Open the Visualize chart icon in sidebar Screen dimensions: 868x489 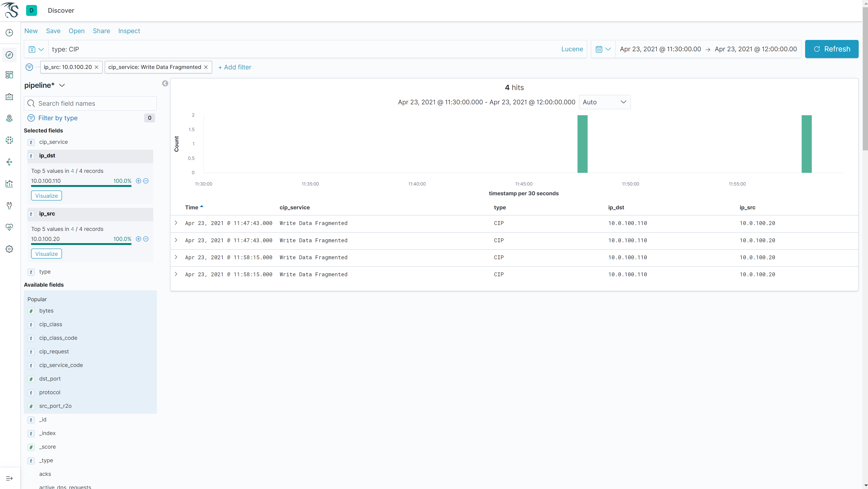pos(10,183)
